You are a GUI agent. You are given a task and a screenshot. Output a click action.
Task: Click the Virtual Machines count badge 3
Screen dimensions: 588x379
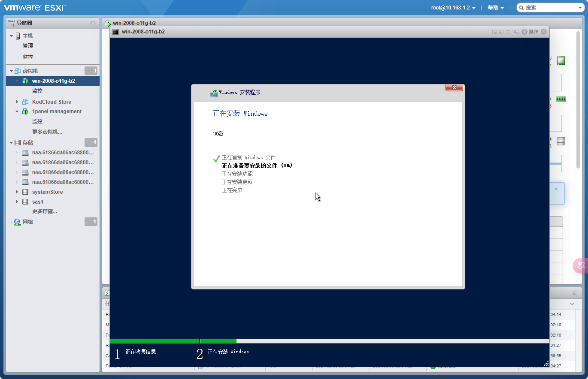click(x=91, y=71)
